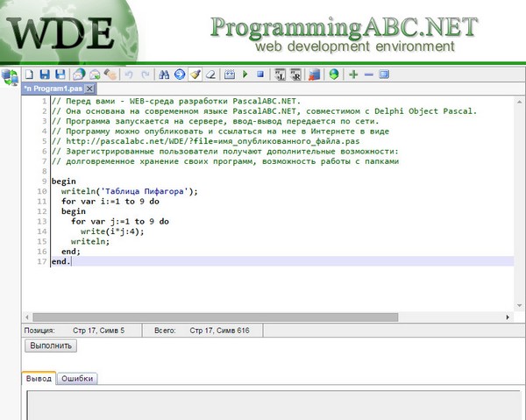Image resolution: width=526 pixels, height=420 pixels.
Task: Switch to the Ошибки tab
Action: [x=77, y=379]
